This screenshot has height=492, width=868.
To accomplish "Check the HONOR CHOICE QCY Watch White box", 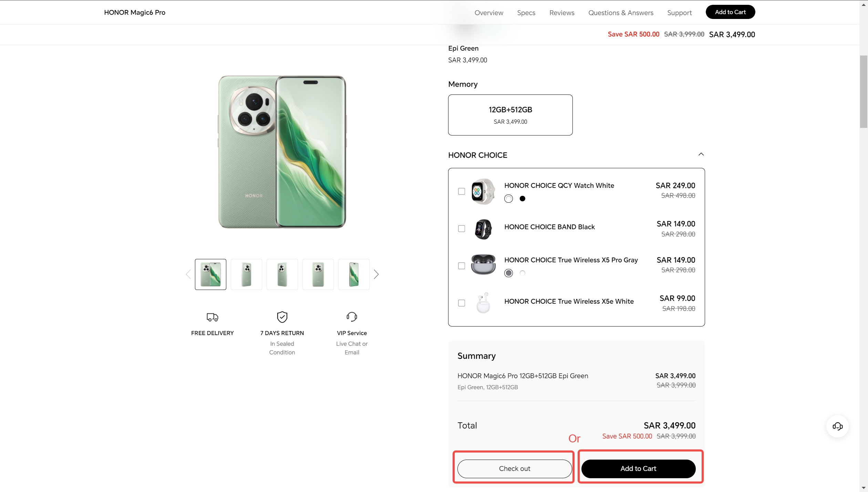I will (462, 191).
